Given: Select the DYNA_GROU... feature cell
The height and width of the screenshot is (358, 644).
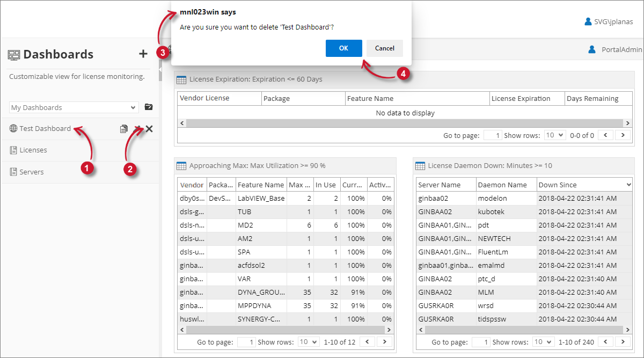Looking at the screenshot, I should (261, 292).
